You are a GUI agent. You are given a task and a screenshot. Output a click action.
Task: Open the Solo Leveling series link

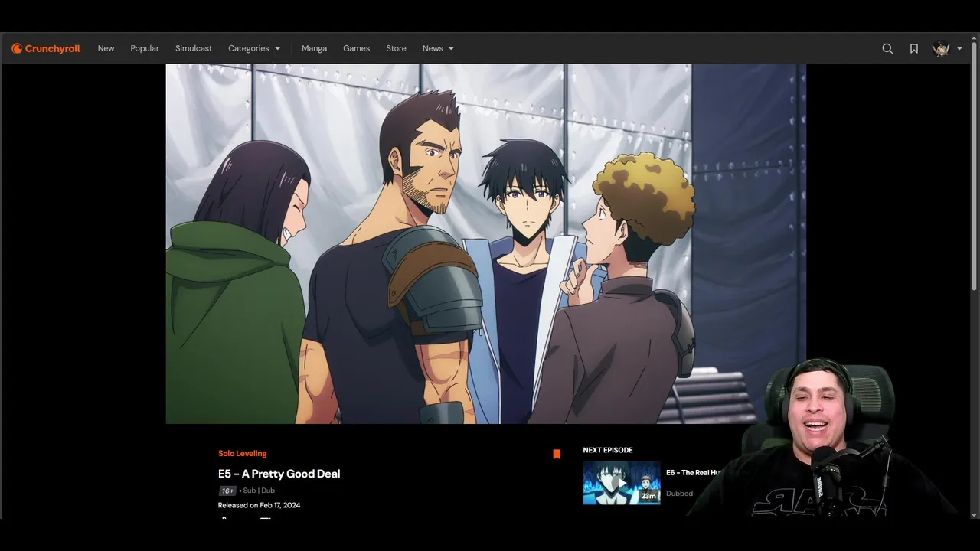click(x=243, y=454)
